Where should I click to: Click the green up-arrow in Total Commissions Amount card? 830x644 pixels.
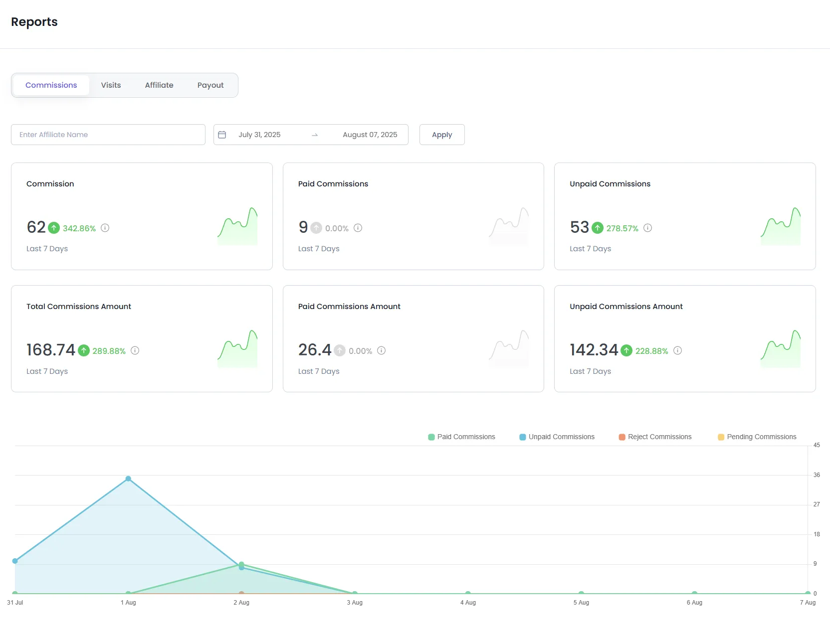click(84, 350)
